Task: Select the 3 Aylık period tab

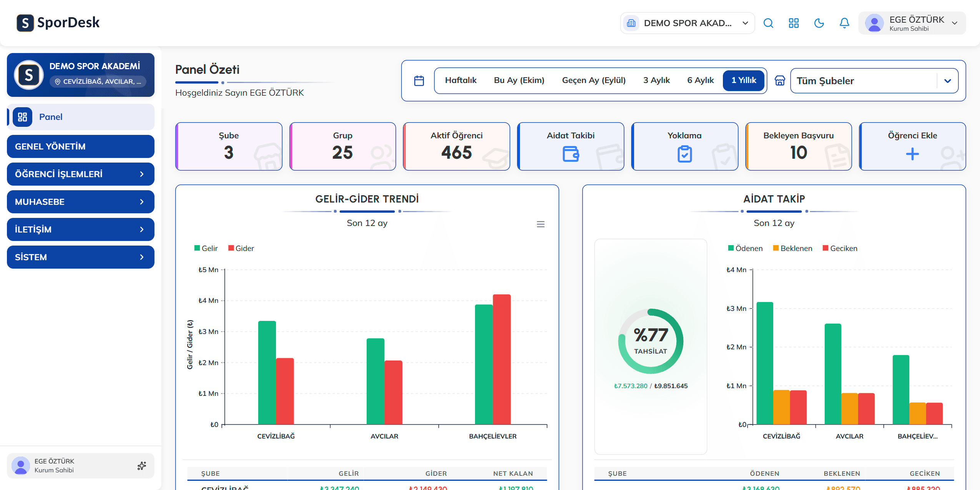Action: click(x=656, y=80)
